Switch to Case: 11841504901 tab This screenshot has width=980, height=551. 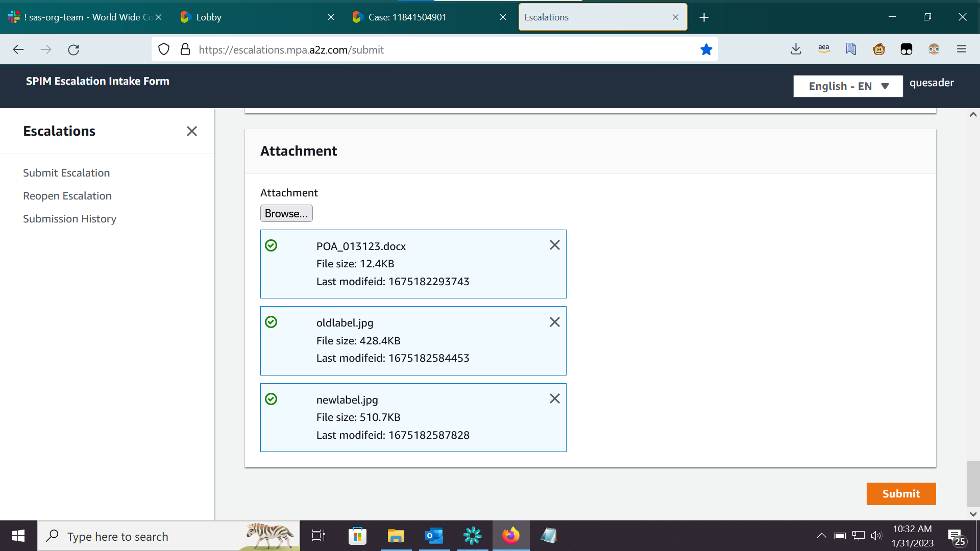point(407,17)
